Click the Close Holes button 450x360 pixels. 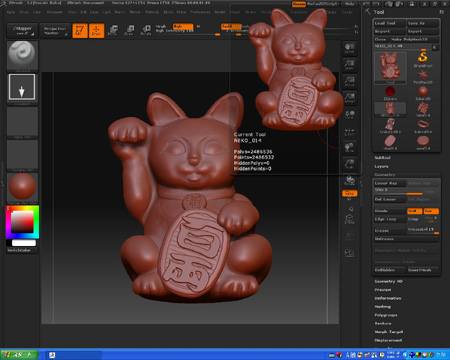[423, 270]
